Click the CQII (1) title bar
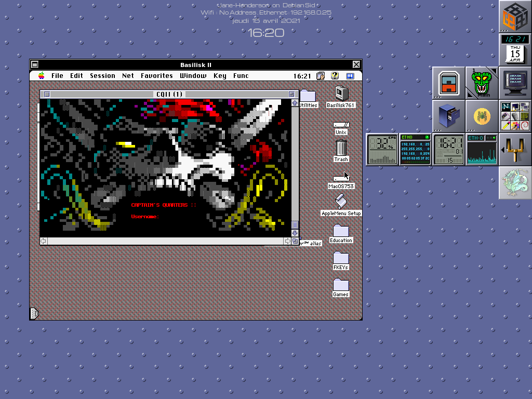 [169, 95]
